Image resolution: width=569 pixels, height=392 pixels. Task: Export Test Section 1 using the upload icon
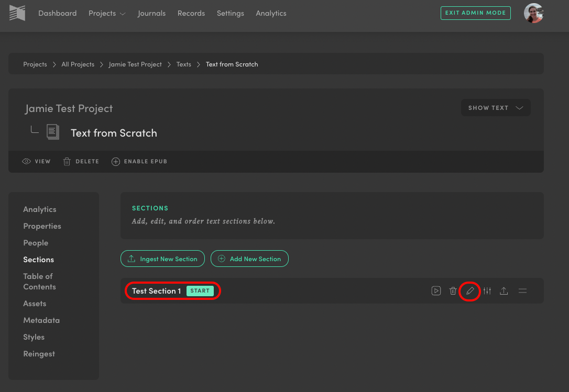(504, 290)
